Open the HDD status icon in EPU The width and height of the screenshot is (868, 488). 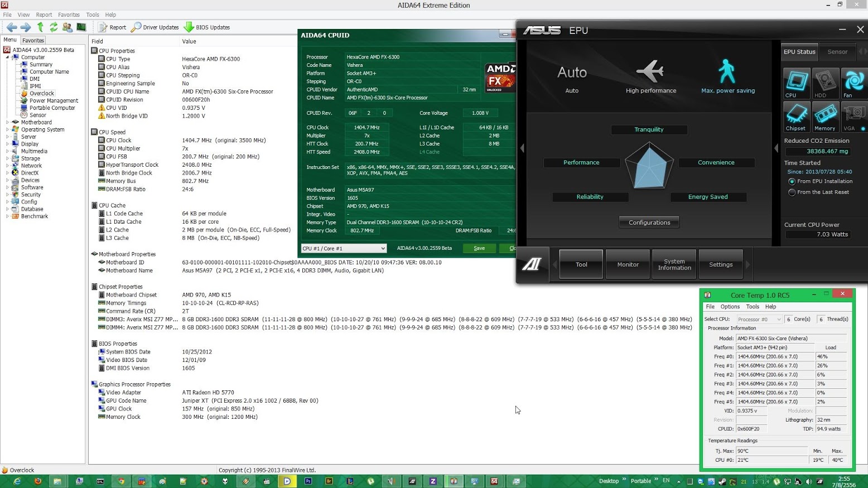click(825, 83)
